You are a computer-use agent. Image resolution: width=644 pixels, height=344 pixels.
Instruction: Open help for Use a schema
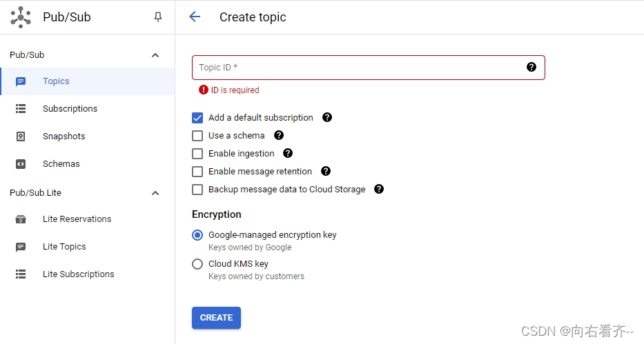point(279,135)
